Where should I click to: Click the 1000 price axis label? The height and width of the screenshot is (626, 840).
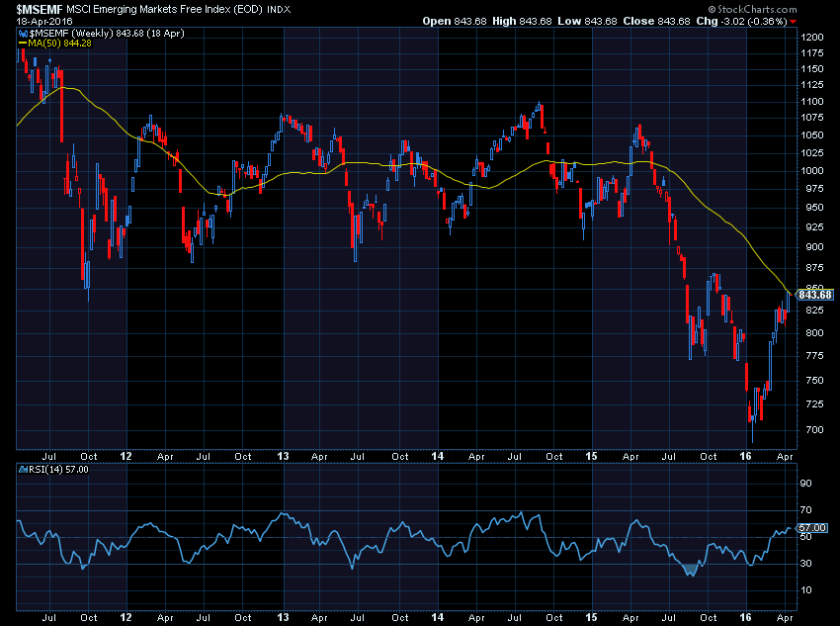(812, 170)
